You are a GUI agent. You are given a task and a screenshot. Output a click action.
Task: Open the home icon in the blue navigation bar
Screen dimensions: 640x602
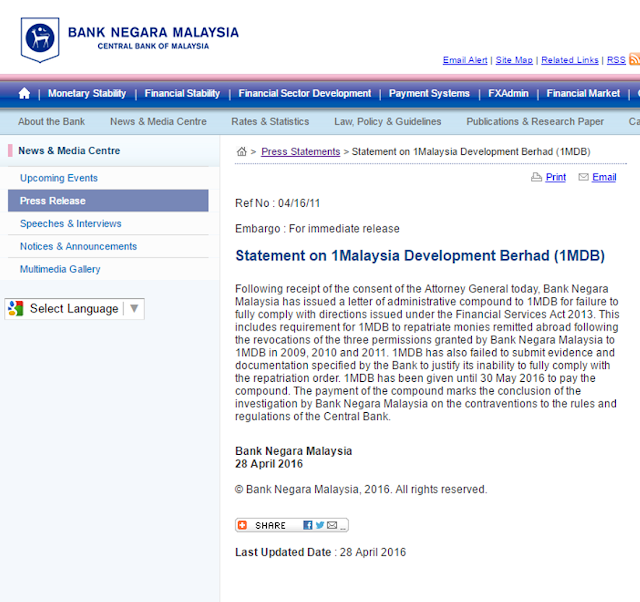coord(24,93)
